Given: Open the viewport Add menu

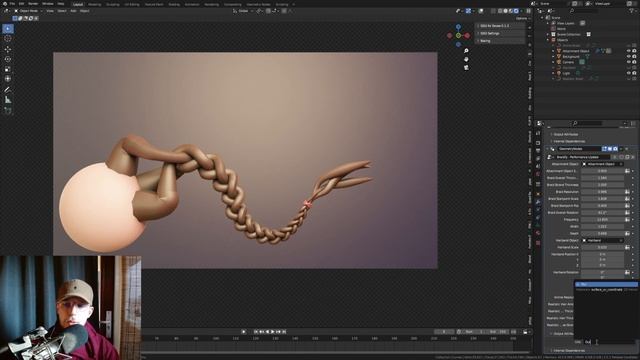Looking at the screenshot, I should point(73,11).
